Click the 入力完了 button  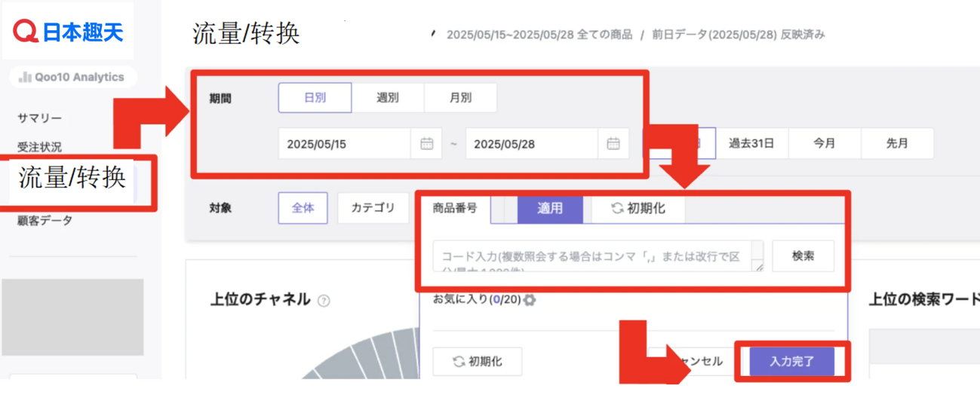tap(792, 362)
